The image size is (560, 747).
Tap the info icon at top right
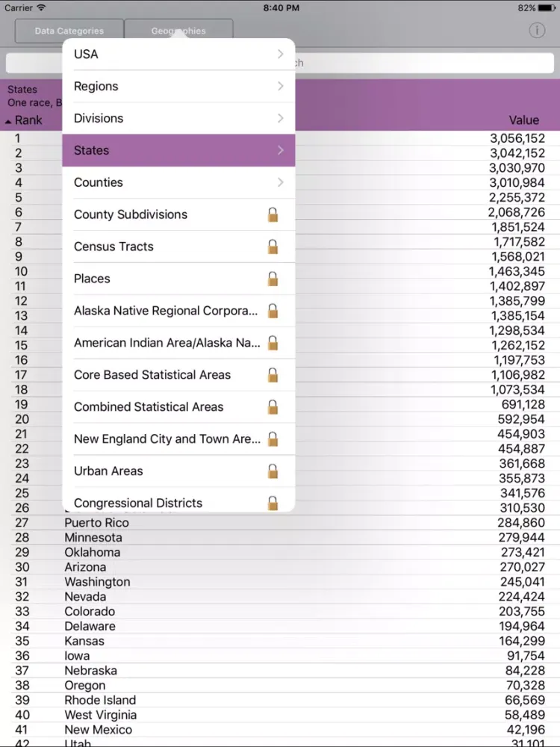tap(537, 31)
